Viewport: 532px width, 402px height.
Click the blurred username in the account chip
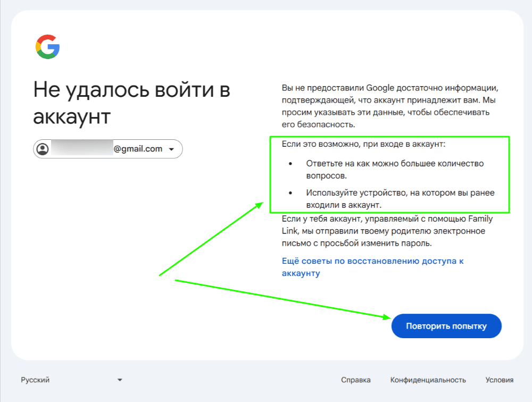click(x=81, y=149)
